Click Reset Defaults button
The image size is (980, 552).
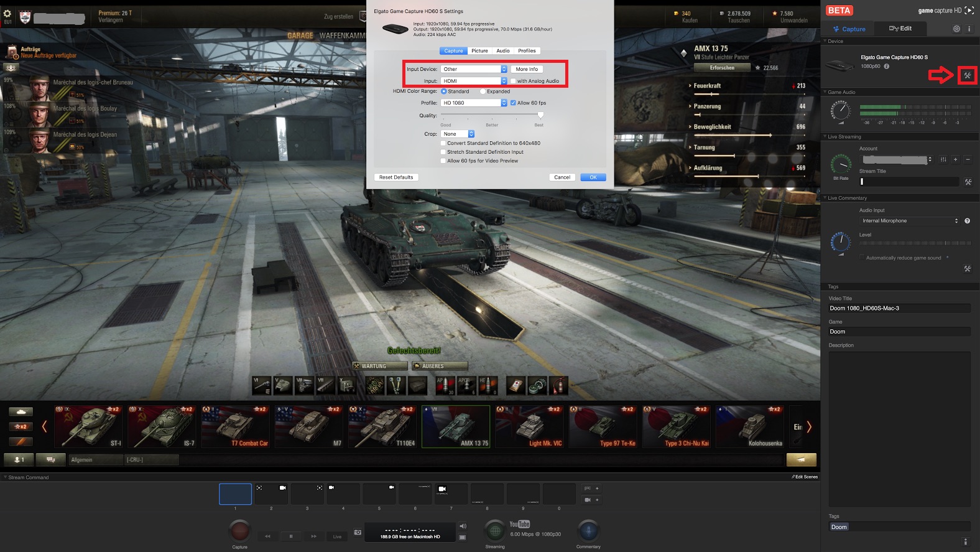[x=396, y=177]
